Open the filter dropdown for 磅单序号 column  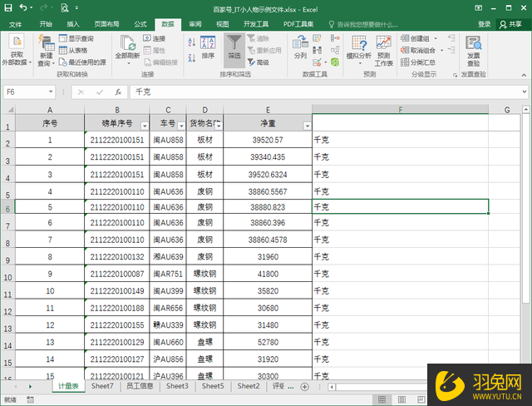point(145,126)
